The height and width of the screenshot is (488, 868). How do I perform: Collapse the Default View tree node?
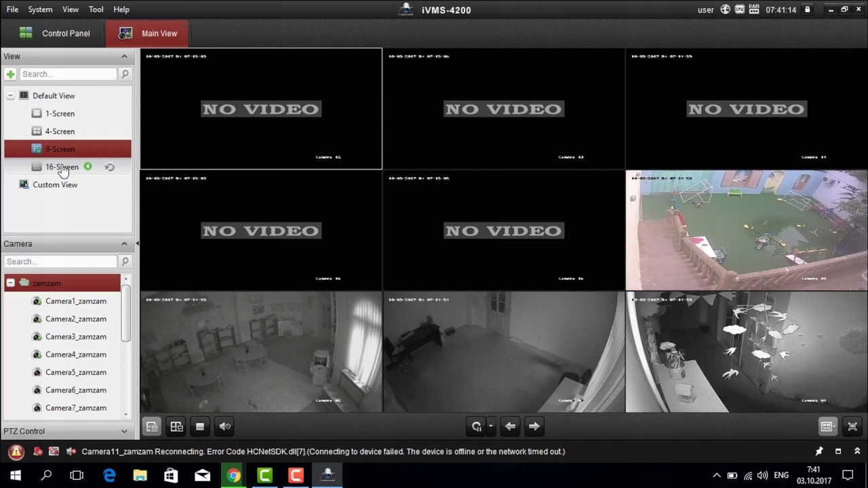tap(10, 96)
